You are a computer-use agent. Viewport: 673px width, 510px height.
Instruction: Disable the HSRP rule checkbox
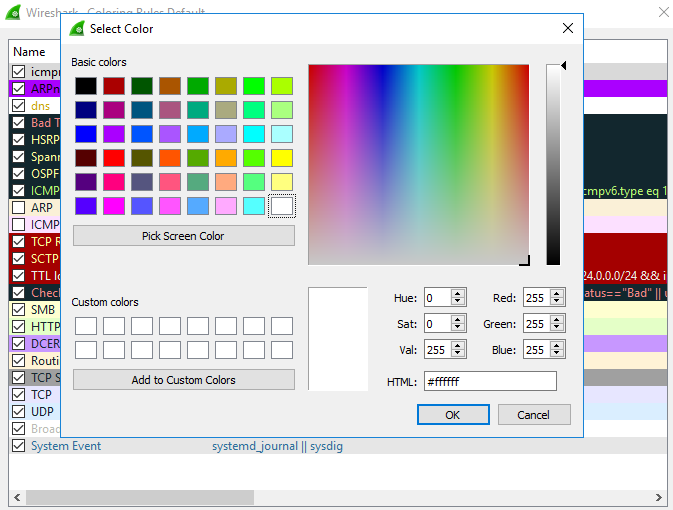18,140
